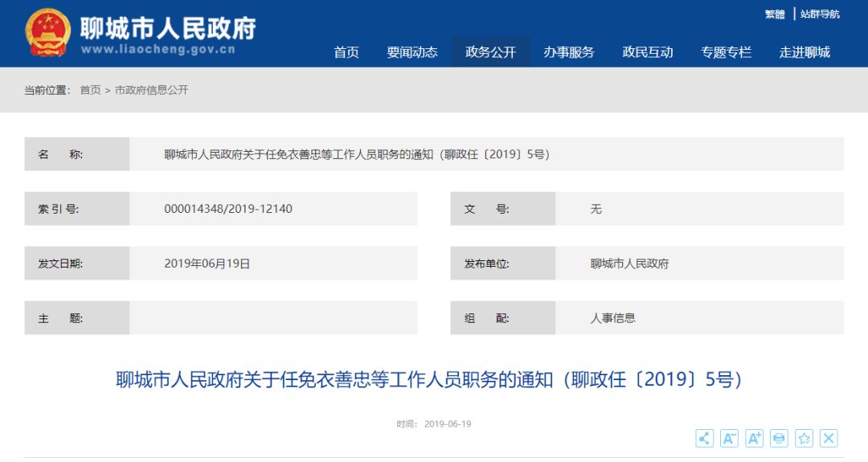
Task: Switch to traditional Chinese via 繁體
Action: tap(775, 14)
